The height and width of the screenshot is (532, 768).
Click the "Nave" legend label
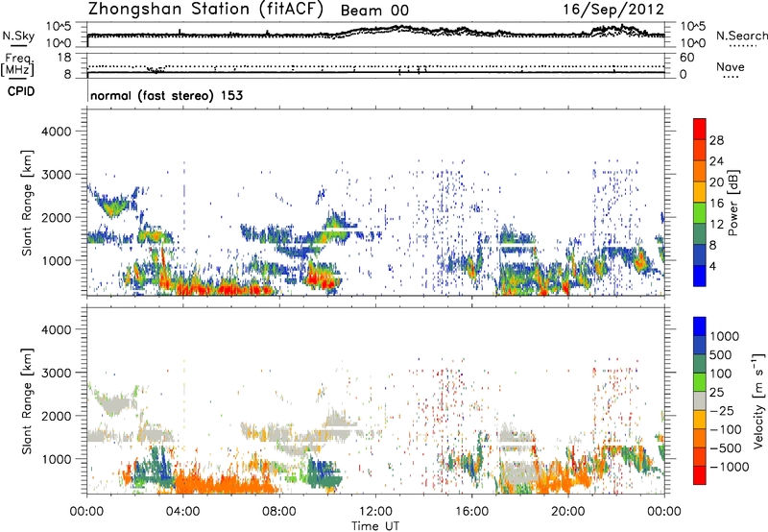[x=731, y=66]
